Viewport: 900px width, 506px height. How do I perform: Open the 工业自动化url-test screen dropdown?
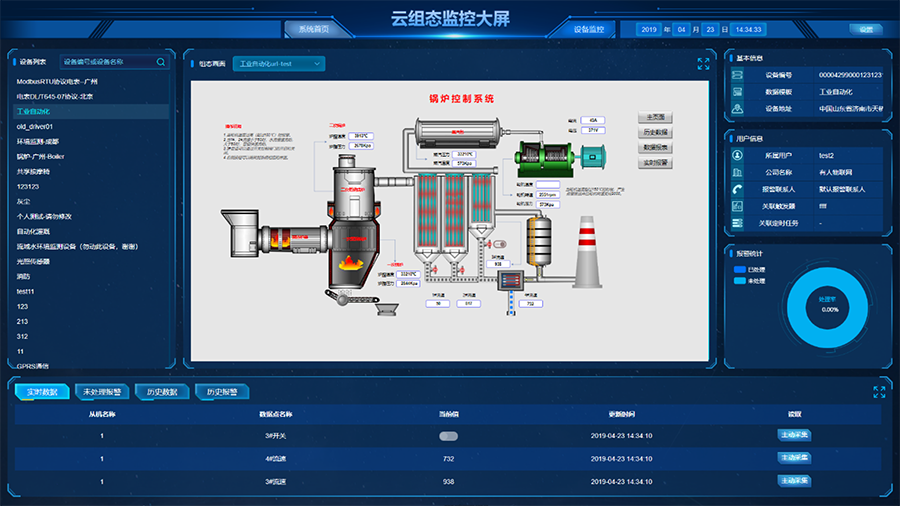[278, 64]
